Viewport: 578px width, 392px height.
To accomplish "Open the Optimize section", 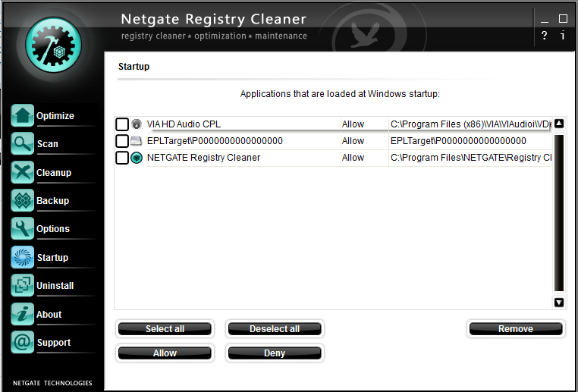I will point(55,116).
